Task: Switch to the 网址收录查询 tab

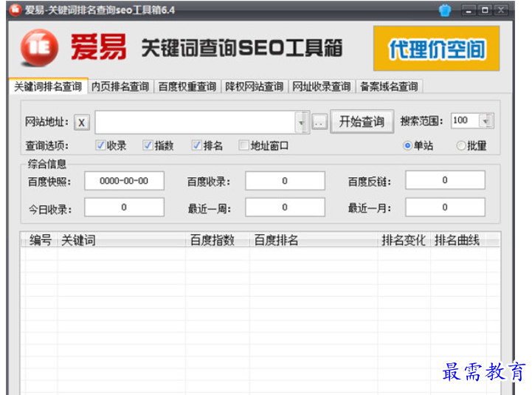Action: 321,86
